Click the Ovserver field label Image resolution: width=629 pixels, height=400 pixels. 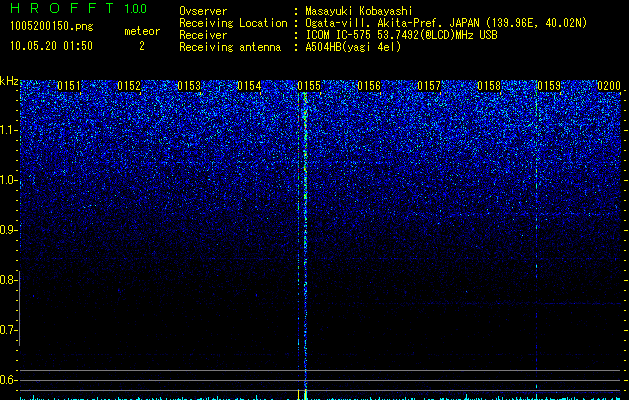(203, 11)
